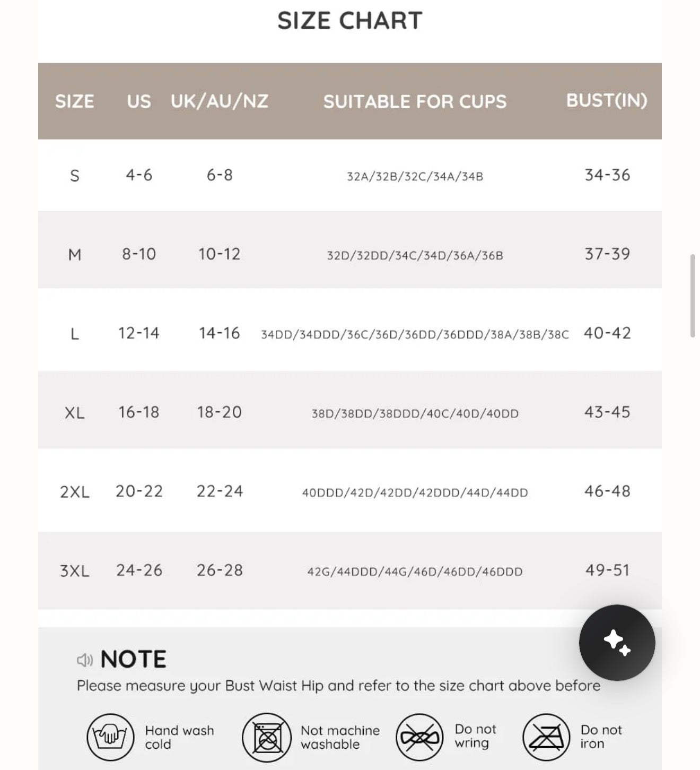
Task: Click the page scrollbar thumb
Action: coord(693,296)
